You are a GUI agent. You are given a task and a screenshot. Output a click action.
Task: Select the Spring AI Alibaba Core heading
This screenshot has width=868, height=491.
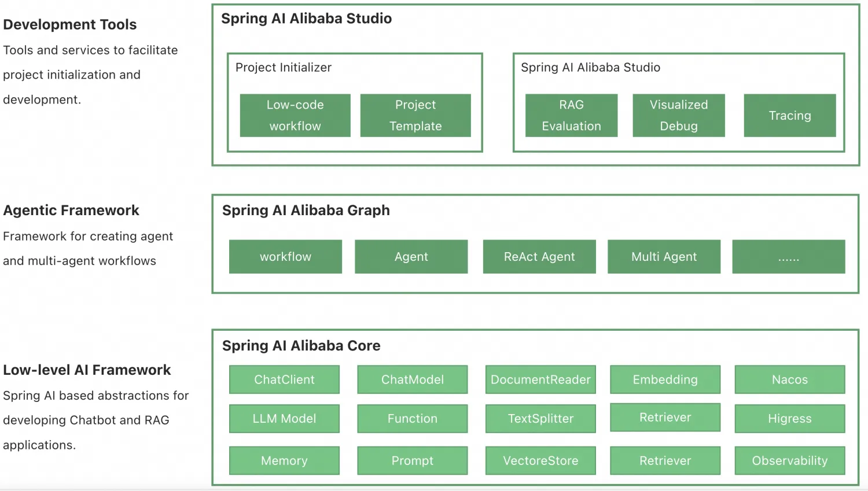coord(301,345)
